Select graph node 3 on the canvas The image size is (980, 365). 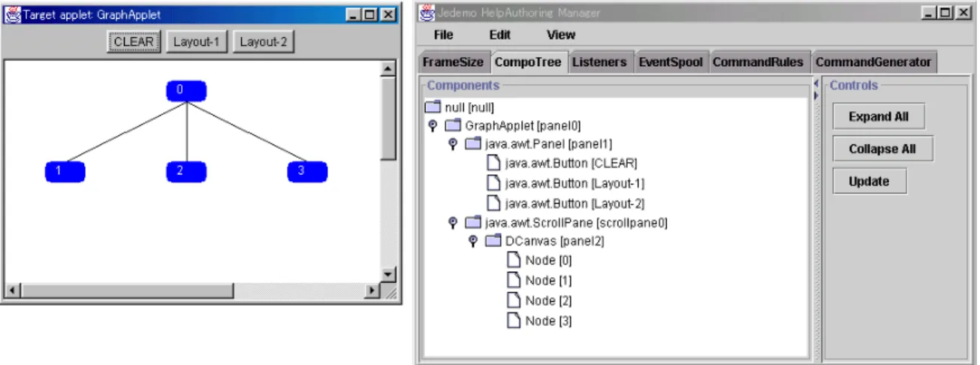[307, 172]
